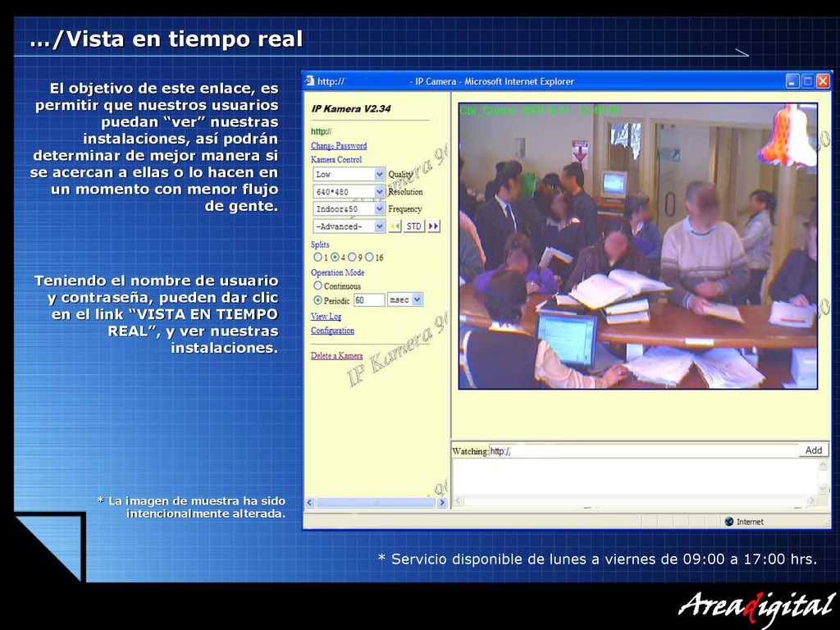Click the Internet Explorer page icon in title bar
840x630 pixels.
tap(310, 81)
